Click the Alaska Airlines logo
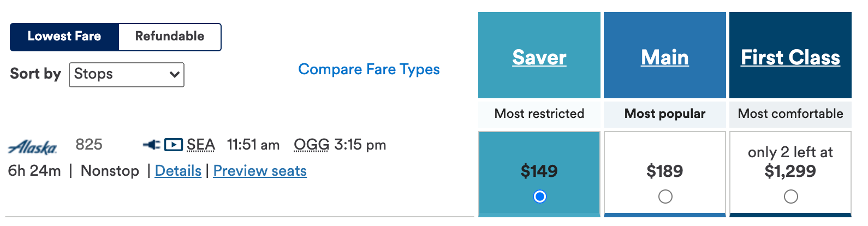The width and height of the screenshot is (868, 226). tap(33, 147)
